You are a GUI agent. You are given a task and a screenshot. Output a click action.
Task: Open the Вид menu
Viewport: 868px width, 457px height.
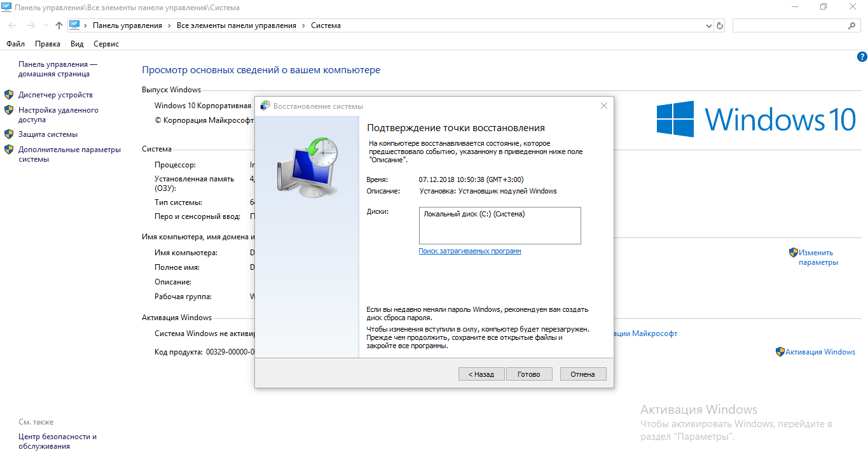point(77,44)
